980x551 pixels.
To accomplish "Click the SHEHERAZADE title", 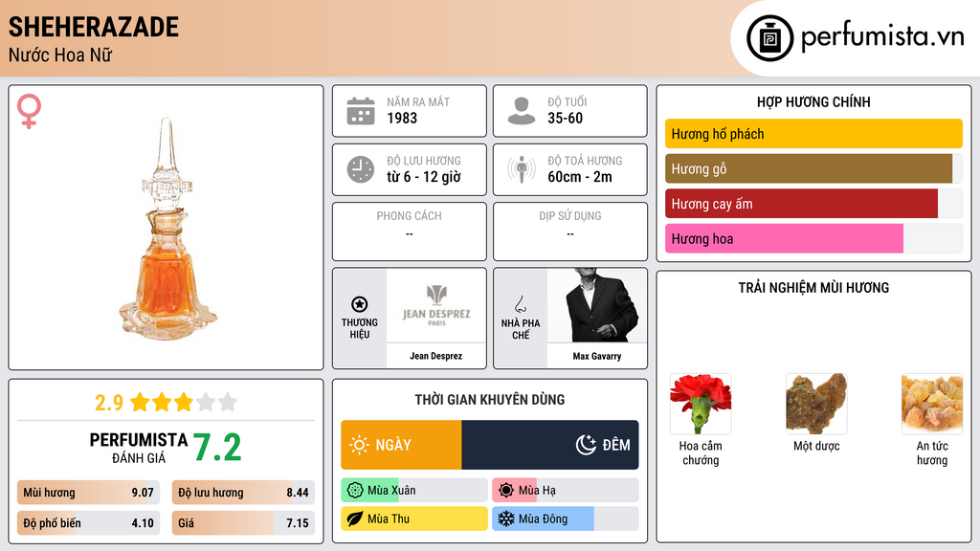I will tap(94, 27).
